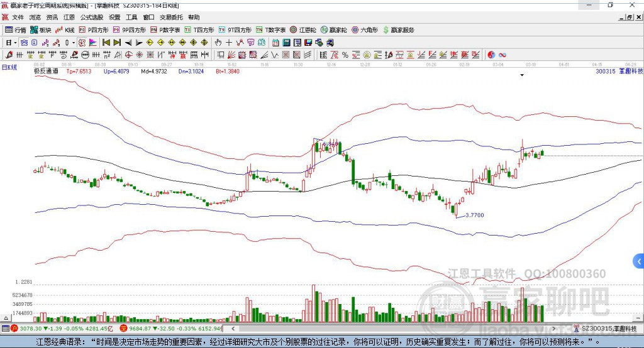This screenshot has width=644, height=348.
Task: Select the zigzag wave line tool
Action: pos(274,55)
